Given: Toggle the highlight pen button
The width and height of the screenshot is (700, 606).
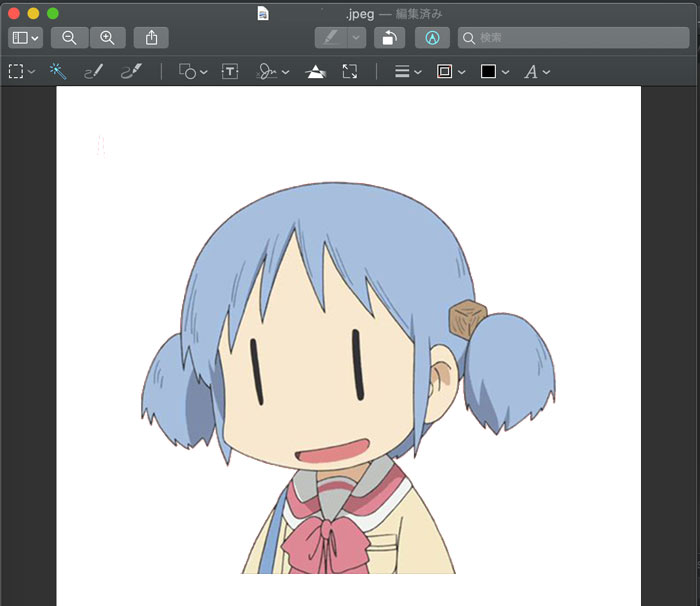Looking at the screenshot, I should (x=329, y=38).
